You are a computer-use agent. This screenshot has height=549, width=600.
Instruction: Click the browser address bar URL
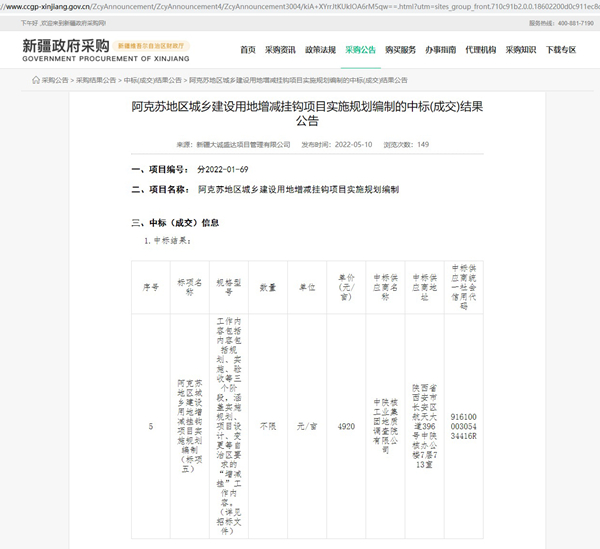point(300,7)
